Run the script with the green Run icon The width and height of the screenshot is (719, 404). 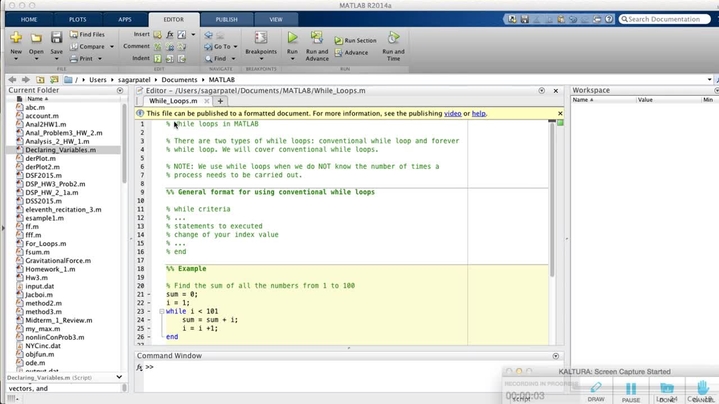(293, 38)
